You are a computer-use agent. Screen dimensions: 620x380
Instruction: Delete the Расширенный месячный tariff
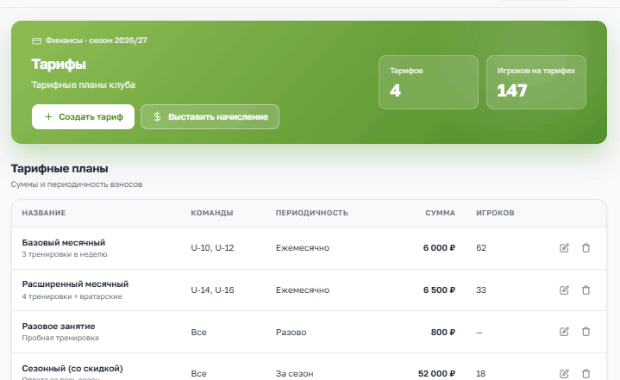point(586,290)
